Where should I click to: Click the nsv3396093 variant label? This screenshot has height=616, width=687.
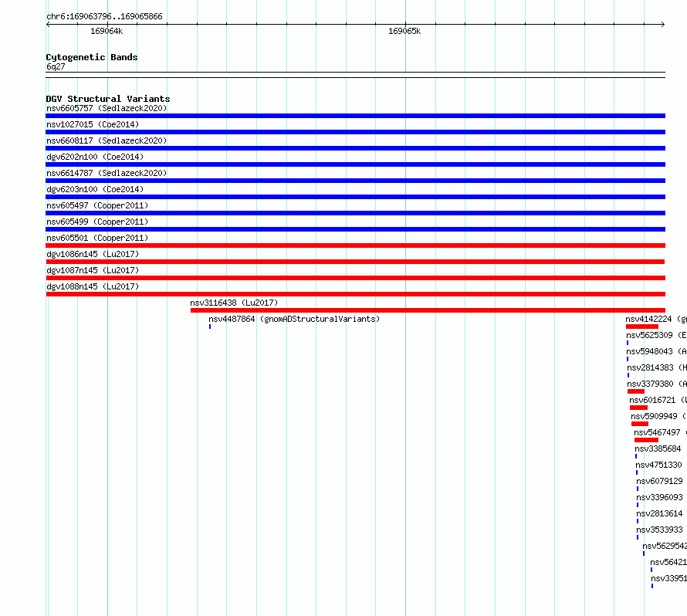coord(660,497)
